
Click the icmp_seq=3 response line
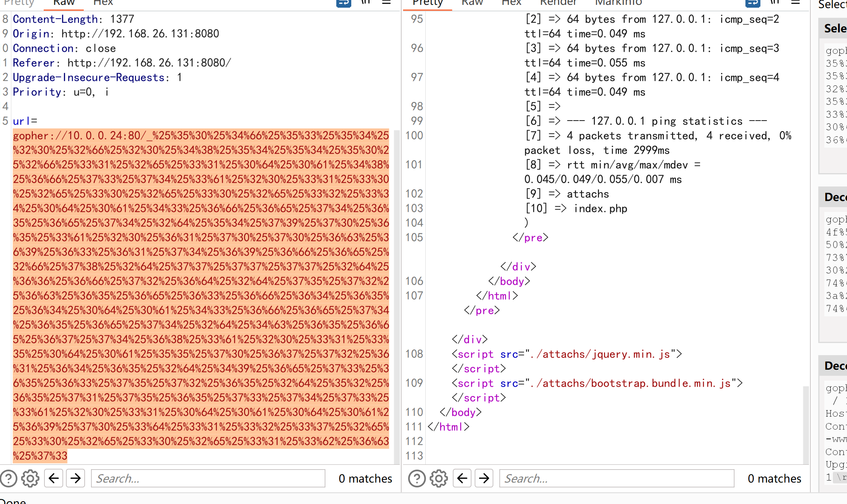click(652, 48)
